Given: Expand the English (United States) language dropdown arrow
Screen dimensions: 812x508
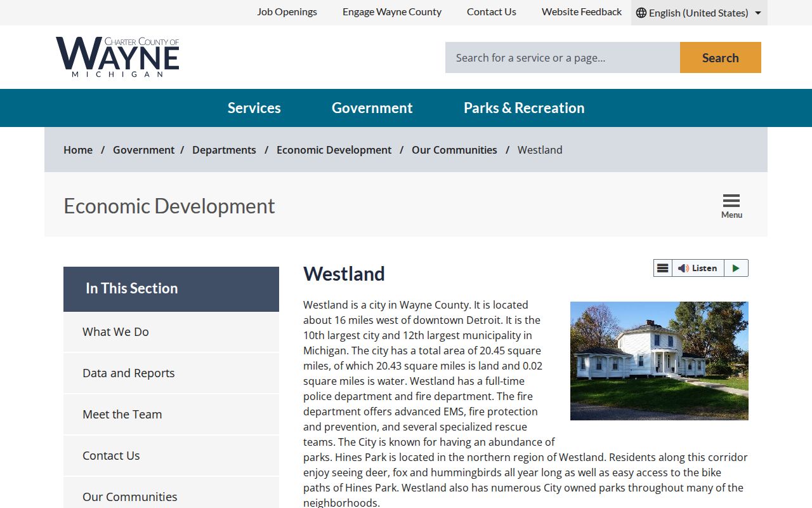Looking at the screenshot, I should tap(758, 13).
